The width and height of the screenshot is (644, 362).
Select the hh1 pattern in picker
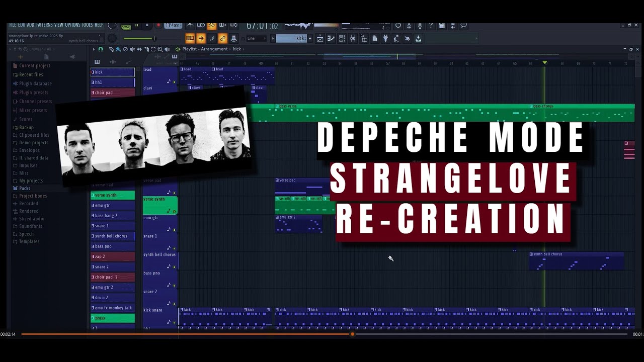(x=113, y=82)
